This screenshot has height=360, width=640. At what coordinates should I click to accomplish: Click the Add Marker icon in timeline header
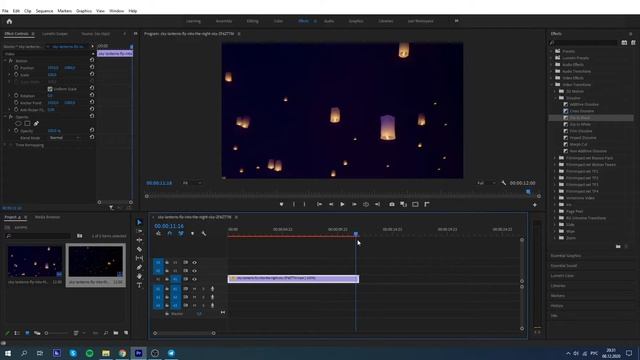[192, 233]
